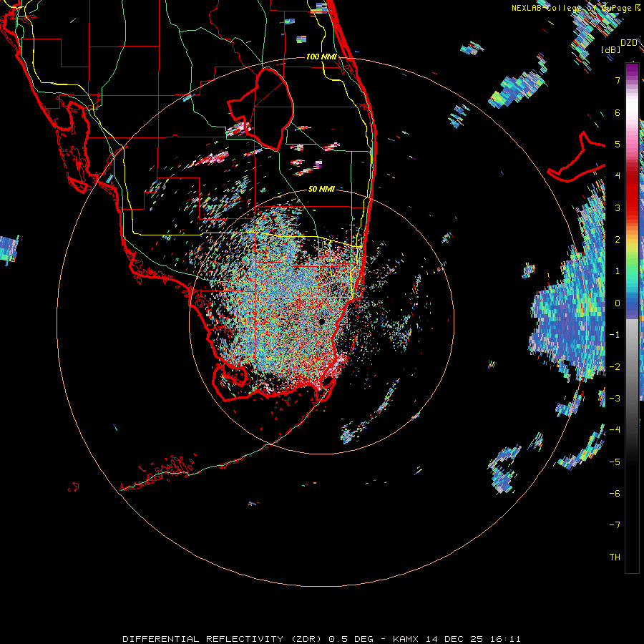Click the "-2" tick label on color scale
This screenshot has width=644, height=644.
(615, 367)
